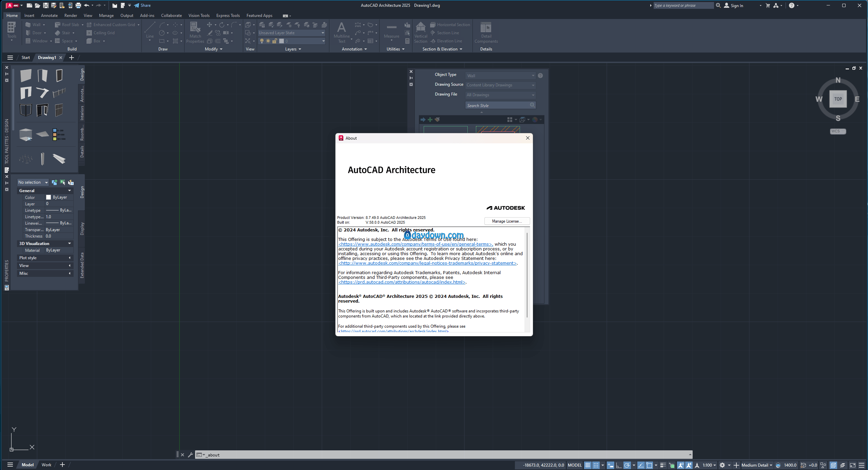
Task: Click the Share button
Action: click(x=142, y=5)
